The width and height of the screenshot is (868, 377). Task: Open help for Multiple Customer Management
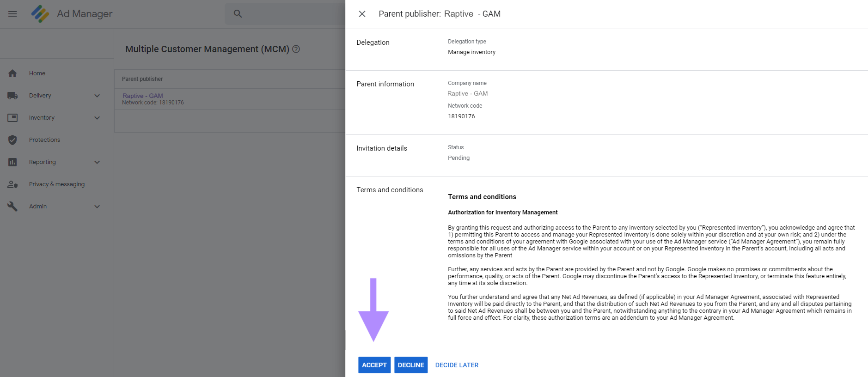[x=296, y=49]
